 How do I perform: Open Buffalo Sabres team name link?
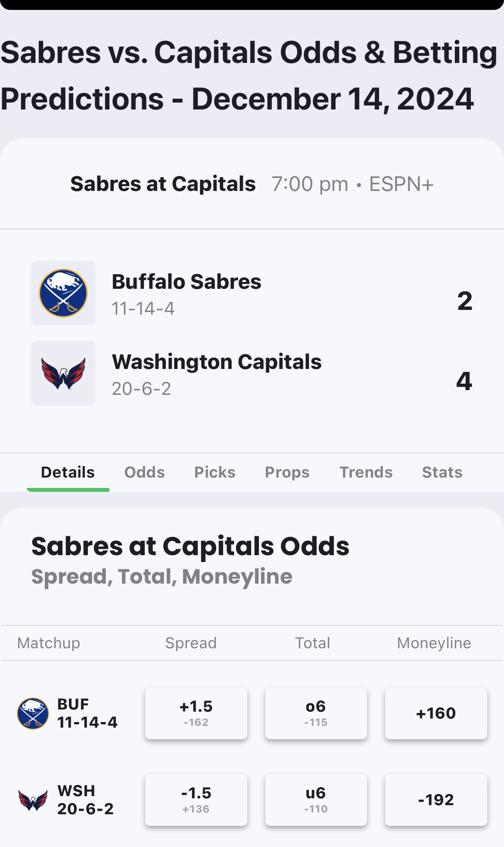[x=187, y=281]
